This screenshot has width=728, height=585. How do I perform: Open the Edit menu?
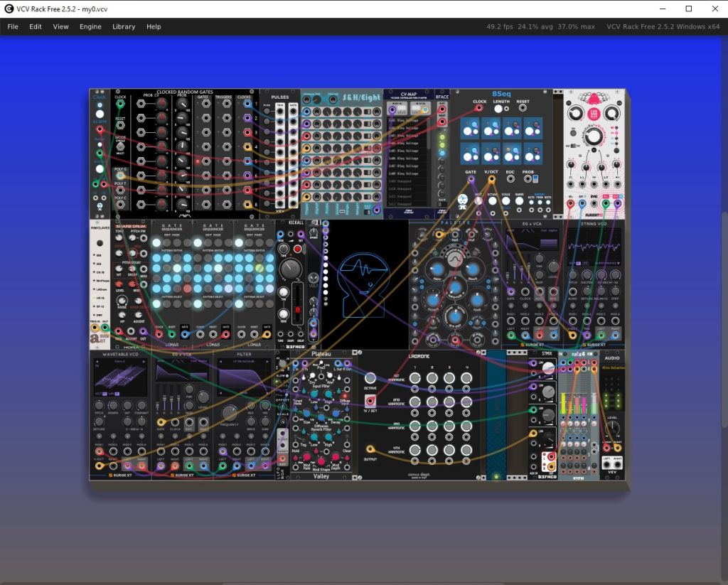36,26
